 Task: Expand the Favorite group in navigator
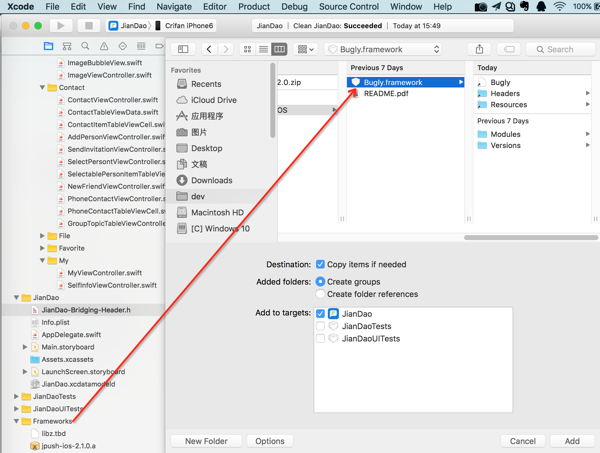click(42, 248)
